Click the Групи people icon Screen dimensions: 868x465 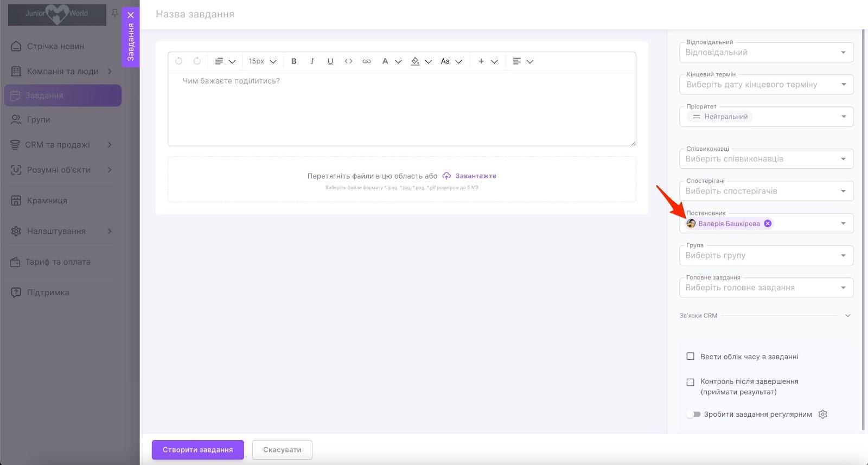coord(16,120)
